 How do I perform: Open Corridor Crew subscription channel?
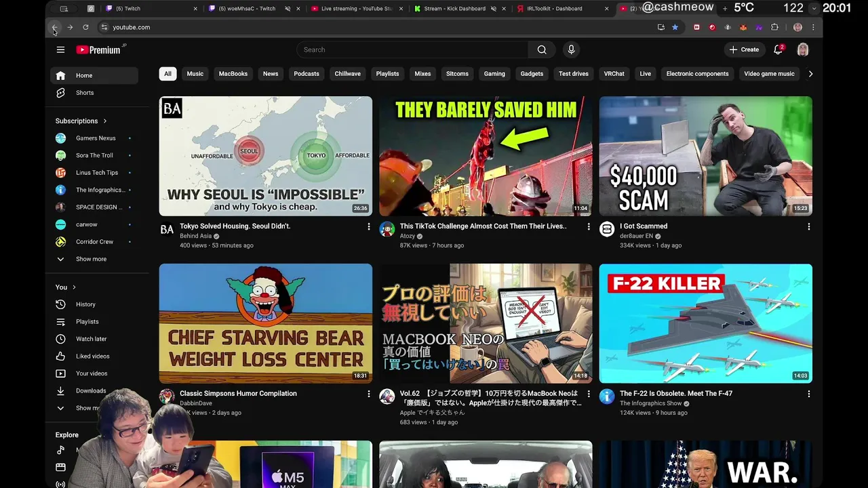tap(94, 242)
